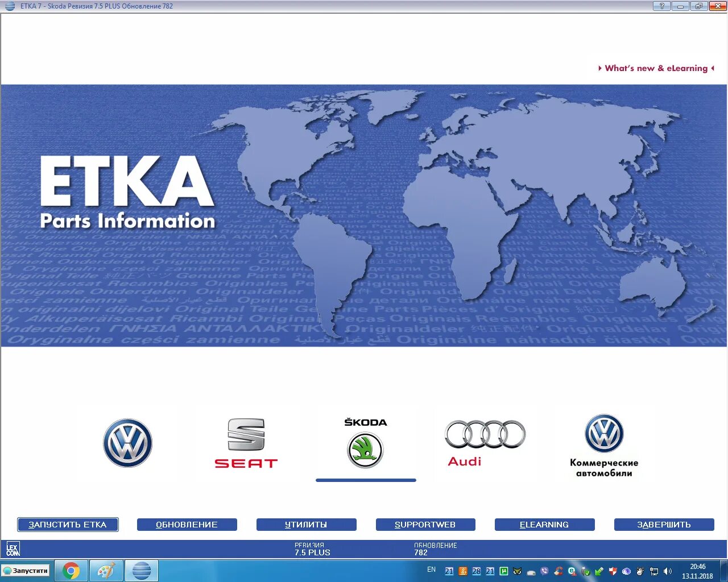Select the Škoda brand logo
Screen dimensions: 728x582
(x=365, y=443)
